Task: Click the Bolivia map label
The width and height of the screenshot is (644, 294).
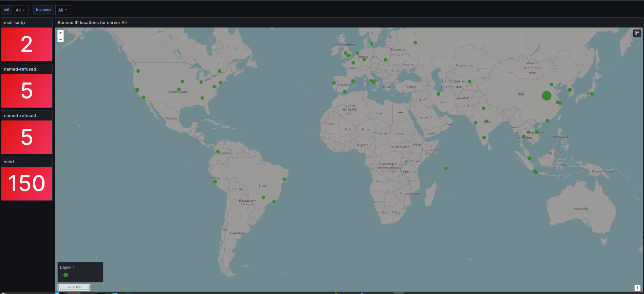Action: (238, 189)
